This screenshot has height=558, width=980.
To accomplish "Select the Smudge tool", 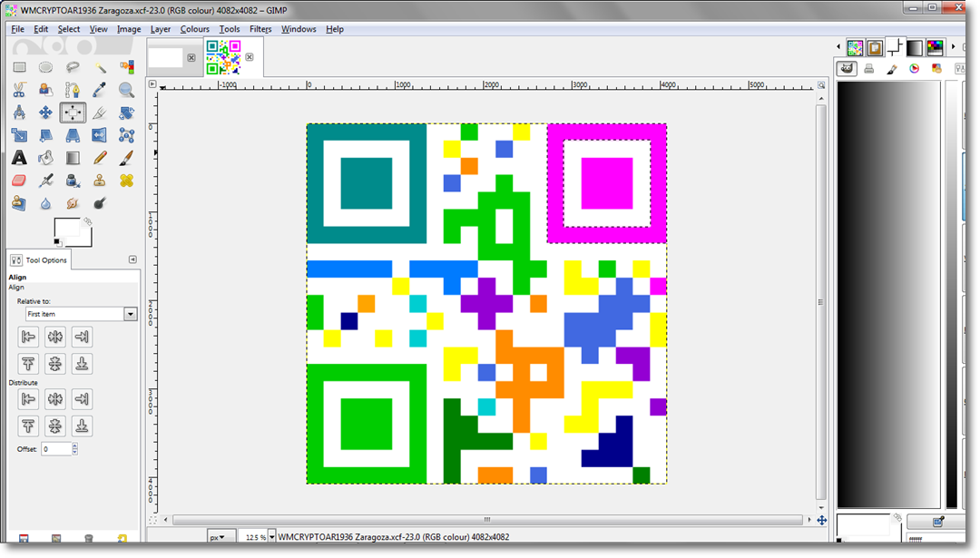I will [x=73, y=203].
